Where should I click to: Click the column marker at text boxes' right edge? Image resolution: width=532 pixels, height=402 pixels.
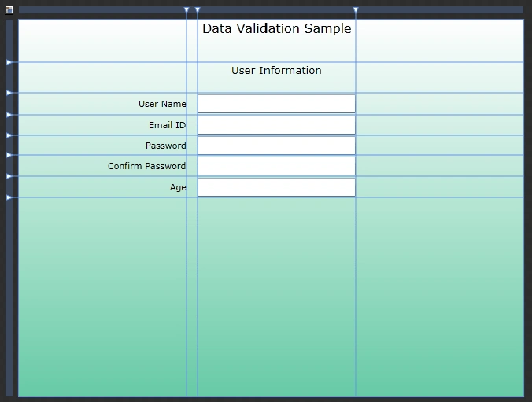tap(356, 10)
